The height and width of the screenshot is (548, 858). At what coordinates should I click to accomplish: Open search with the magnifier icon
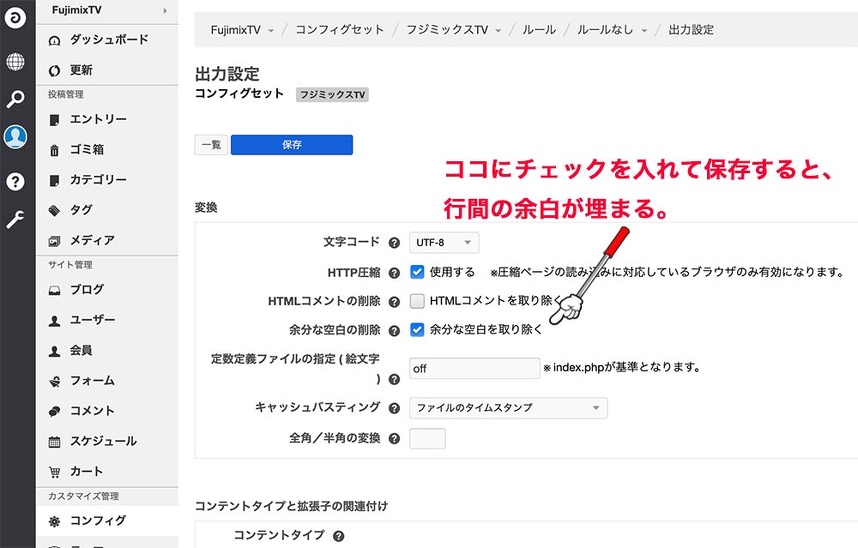click(x=16, y=99)
